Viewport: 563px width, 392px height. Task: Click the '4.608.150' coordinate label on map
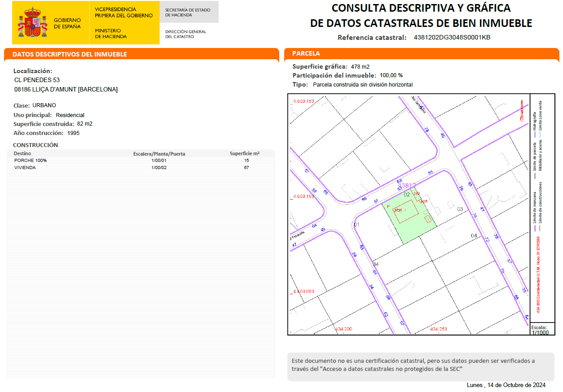[x=303, y=101]
